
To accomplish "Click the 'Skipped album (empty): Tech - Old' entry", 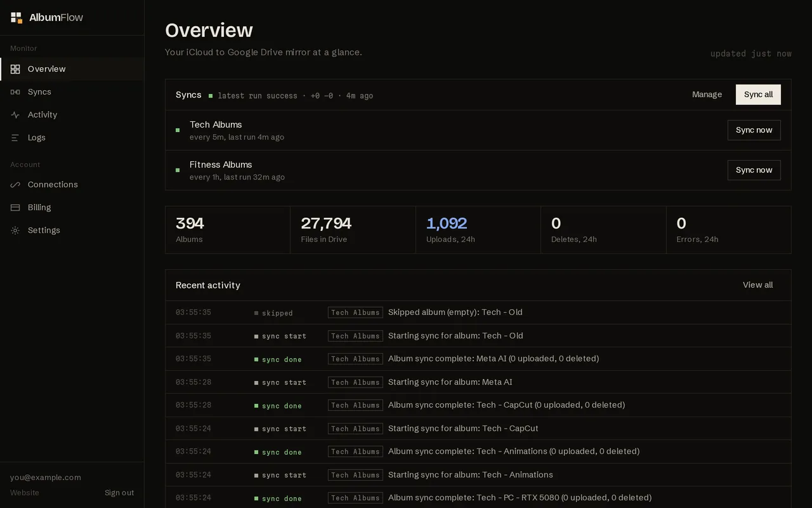I will pyautogui.click(x=455, y=312).
